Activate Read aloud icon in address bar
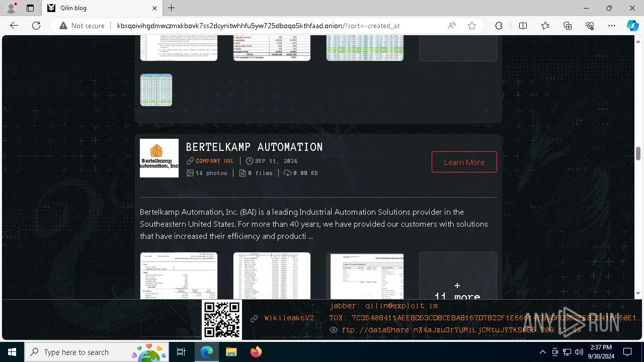This screenshot has width=644, height=362. click(x=452, y=26)
